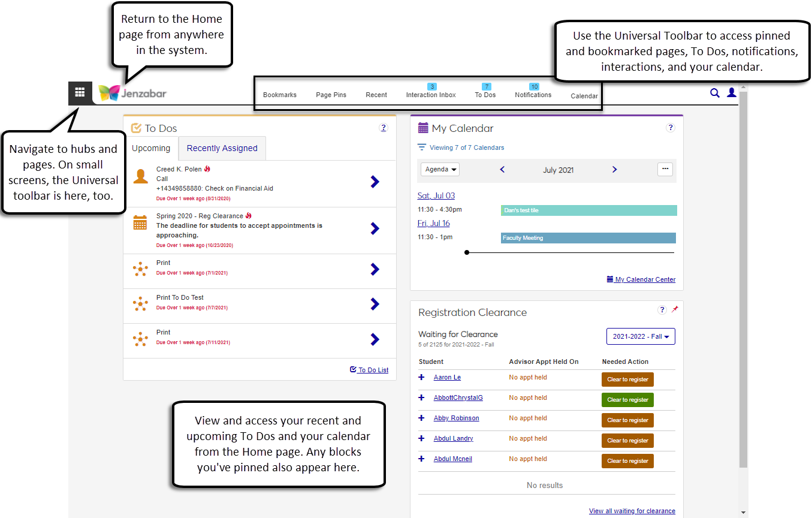Open the Faculty Meeting calendar event
The width and height of the screenshot is (812, 518).
pyautogui.click(x=588, y=238)
